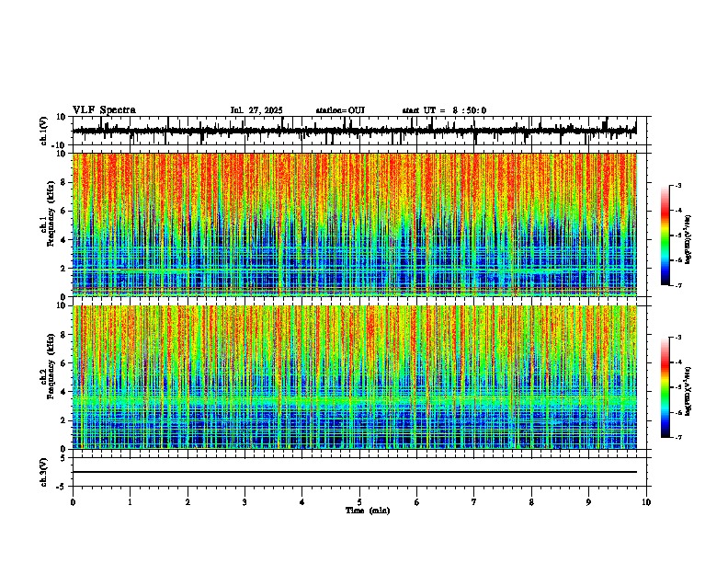Click the ch.2 color bar log(PSD) label
This screenshot has height=563, width=728.
pos(688,391)
